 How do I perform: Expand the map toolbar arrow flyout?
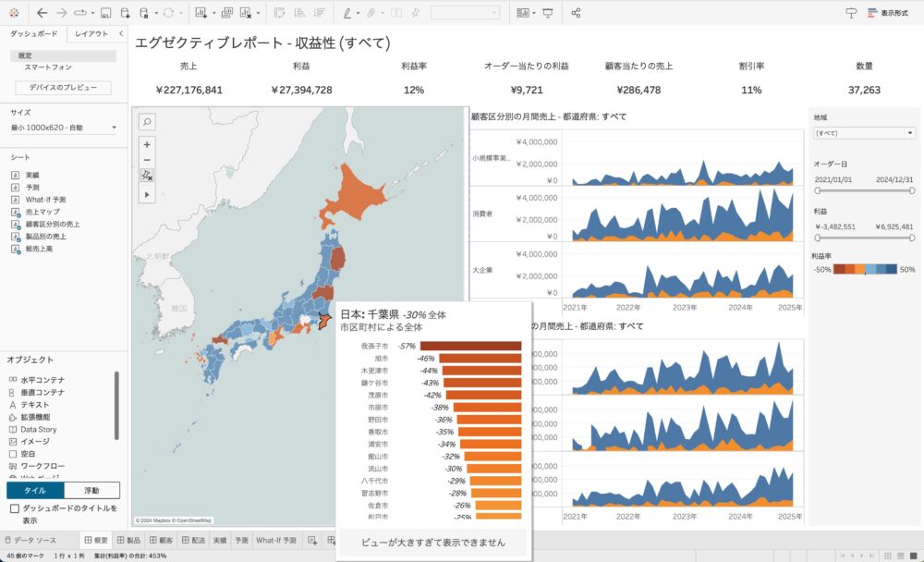pyautogui.click(x=147, y=195)
